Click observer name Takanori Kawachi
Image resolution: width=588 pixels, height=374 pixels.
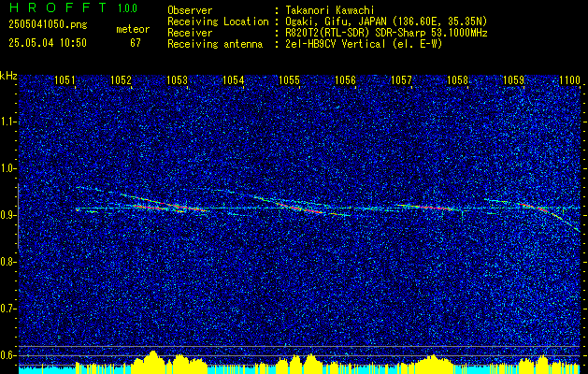point(330,10)
